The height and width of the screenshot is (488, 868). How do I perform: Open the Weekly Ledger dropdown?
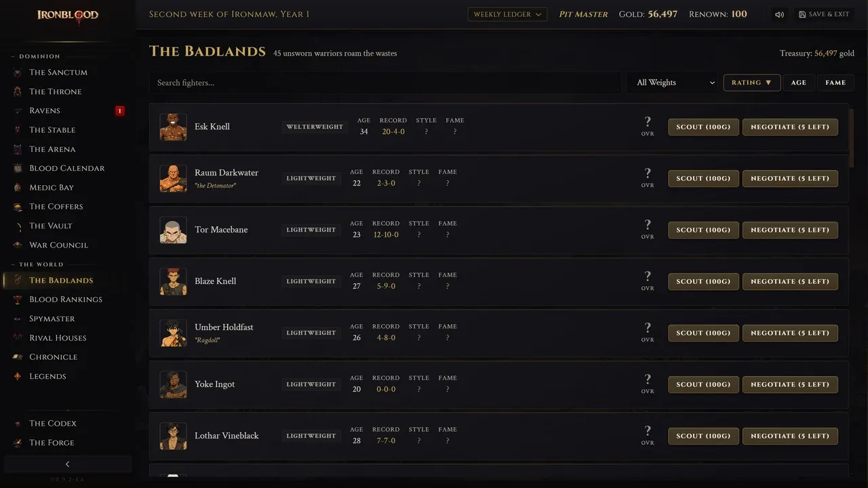(x=507, y=14)
